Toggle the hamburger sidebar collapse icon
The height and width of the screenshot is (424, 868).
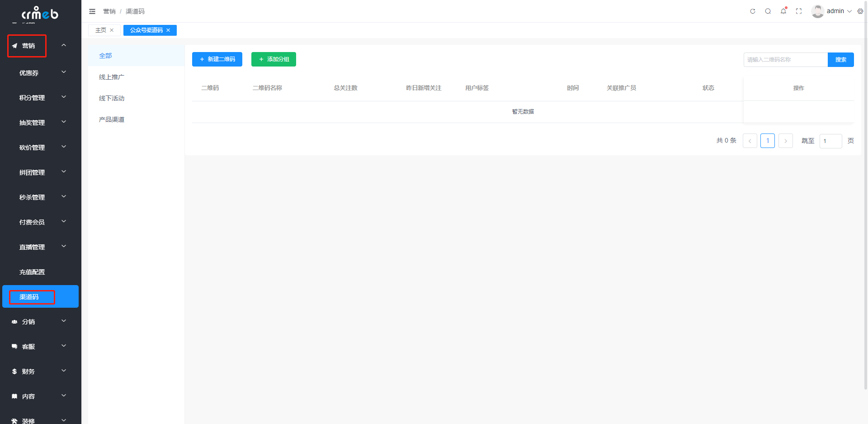92,11
